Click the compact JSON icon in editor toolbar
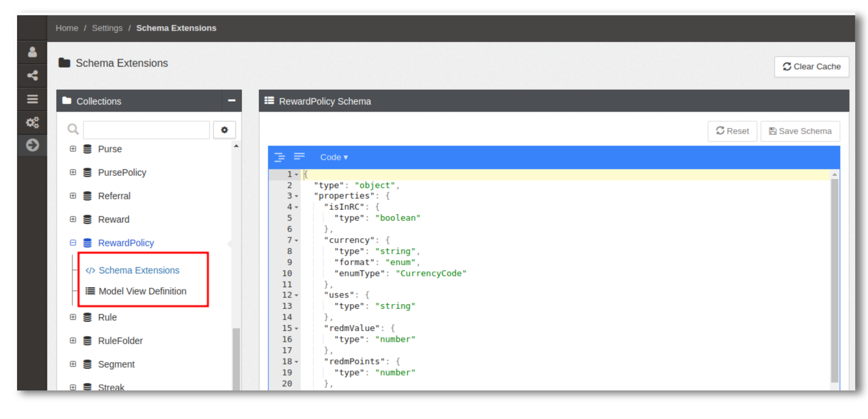The image size is (868, 419). pyautogui.click(x=299, y=156)
